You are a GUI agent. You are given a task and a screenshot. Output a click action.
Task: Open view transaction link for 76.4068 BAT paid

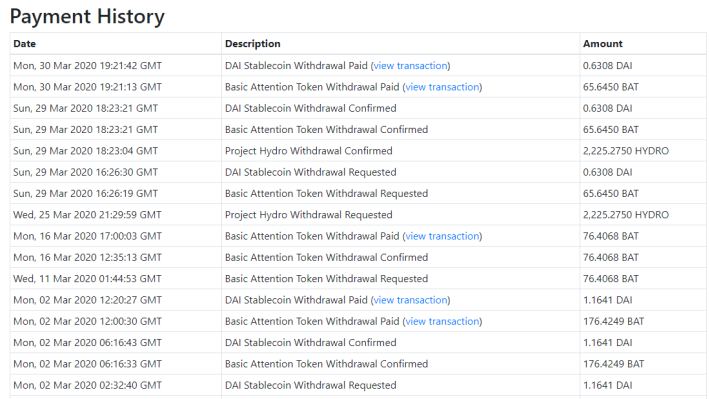[442, 236]
